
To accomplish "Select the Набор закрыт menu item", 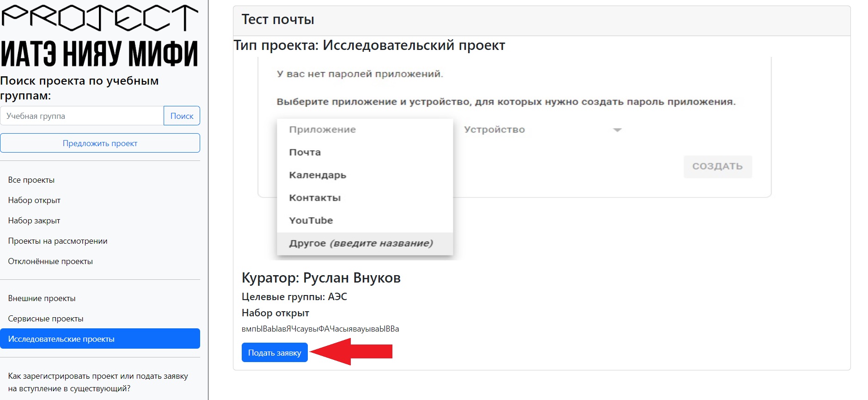I will click(x=100, y=221).
